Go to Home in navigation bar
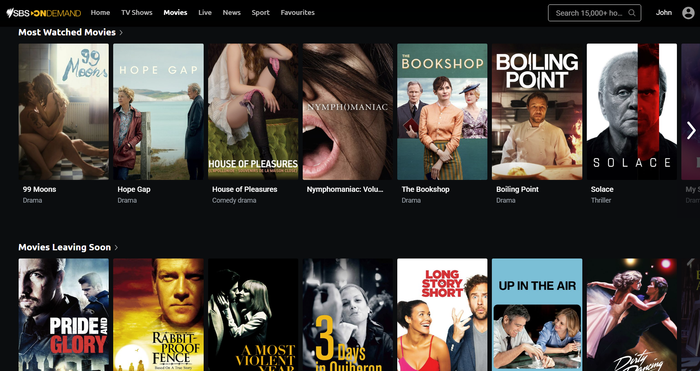Screen dimensions: 700x371 [x=100, y=13]
